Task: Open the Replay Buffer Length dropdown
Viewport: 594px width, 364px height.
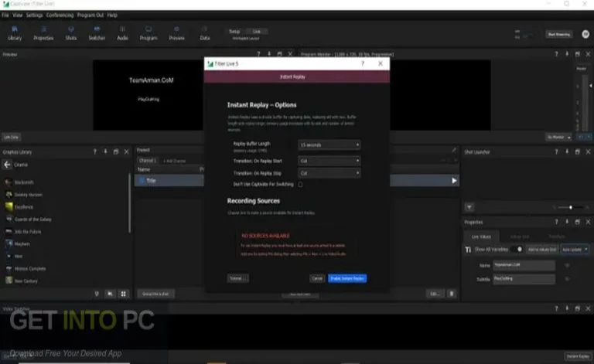Action: (x=329, y=145)
